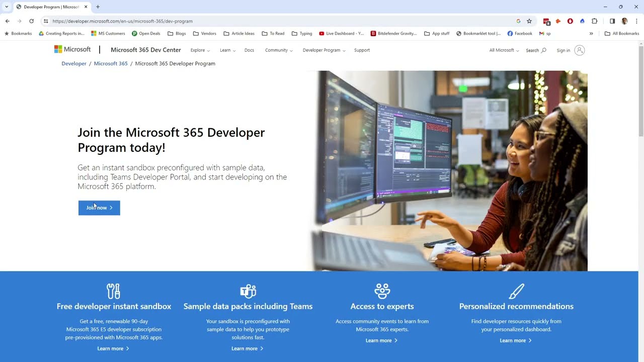Open the Chrome side panel icon

coord(612,21)
